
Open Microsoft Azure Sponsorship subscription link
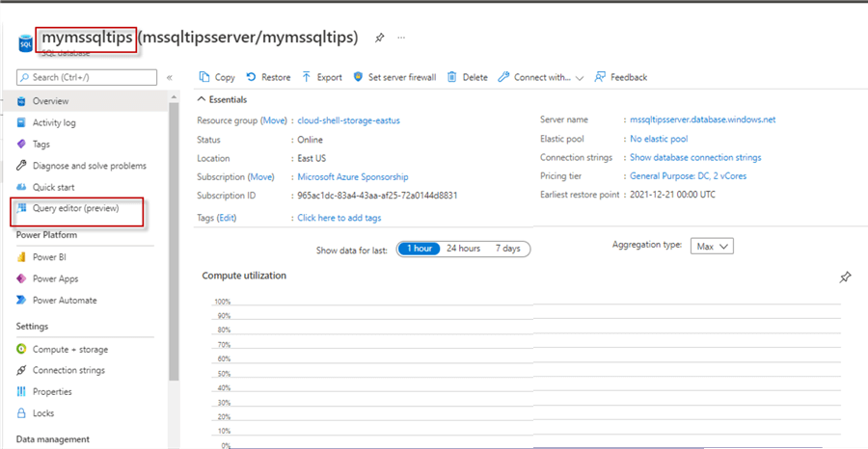click(x=353, y=177)
